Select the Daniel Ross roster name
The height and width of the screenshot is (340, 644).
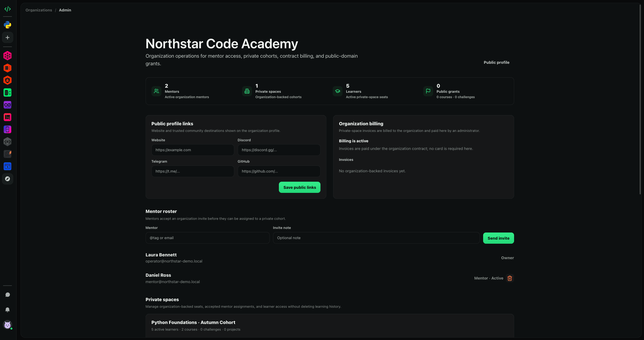point(158,275)
